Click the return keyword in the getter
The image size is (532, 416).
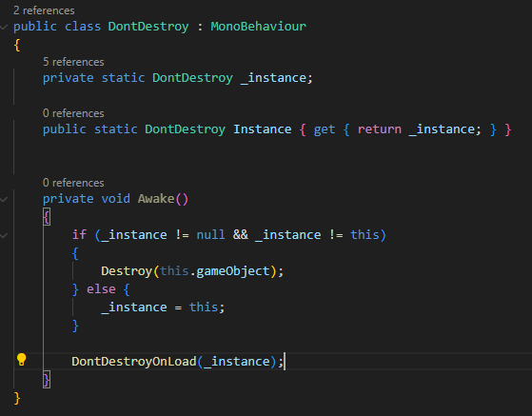pyautogui.click(x=380, y=129)
